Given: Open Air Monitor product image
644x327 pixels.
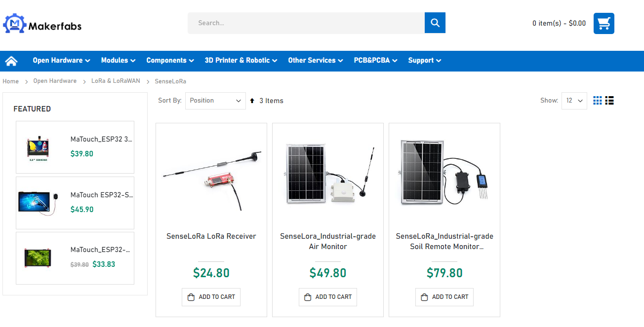Looking at the screenshot, I should pos(328,174).
